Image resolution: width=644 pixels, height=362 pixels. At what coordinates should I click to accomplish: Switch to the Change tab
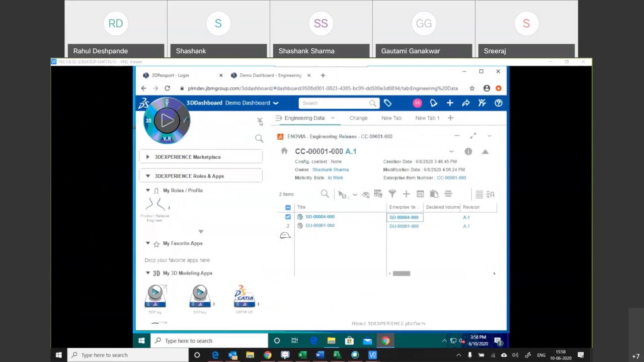coord(359,118)
